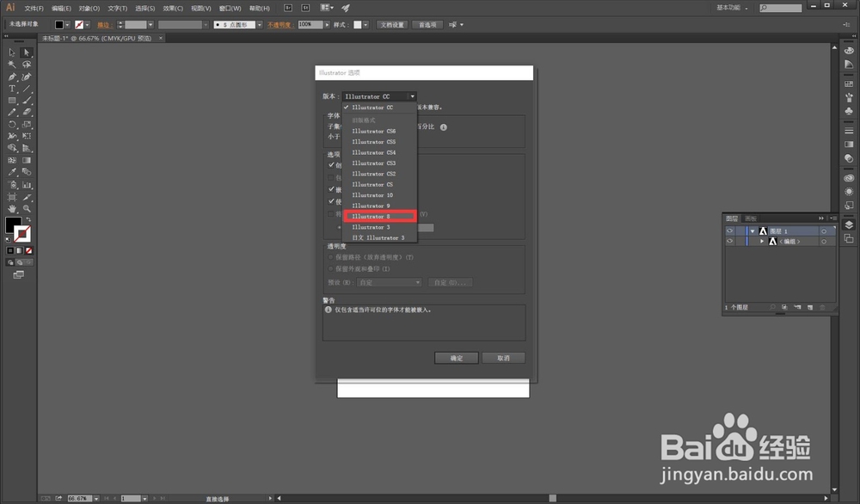The height and width of the screenshot is (504, 860).
Task: Collapse 图层 1 with its triangle
Action: 752,230
